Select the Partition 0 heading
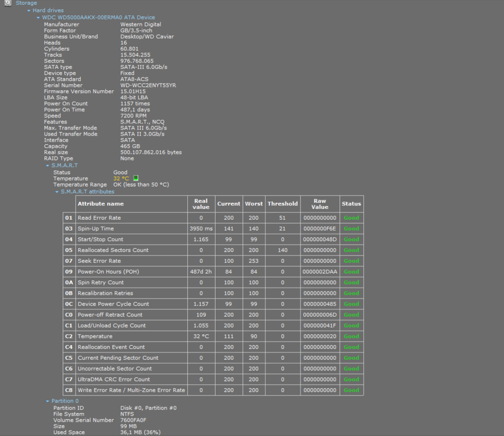 tap(65, 401)
